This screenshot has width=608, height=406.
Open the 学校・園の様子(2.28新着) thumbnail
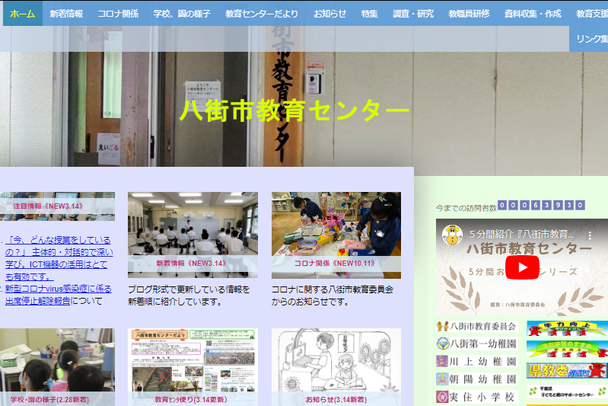pyautogui.click(x=57, y=367)
